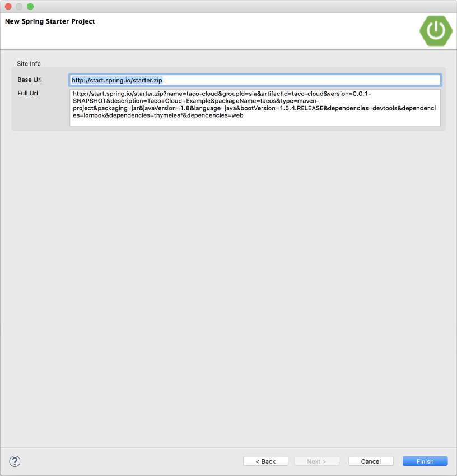Focus the Base Url input field
This screenshot has height=476, width=457.
pyautogui.click(x=255, y=80)
